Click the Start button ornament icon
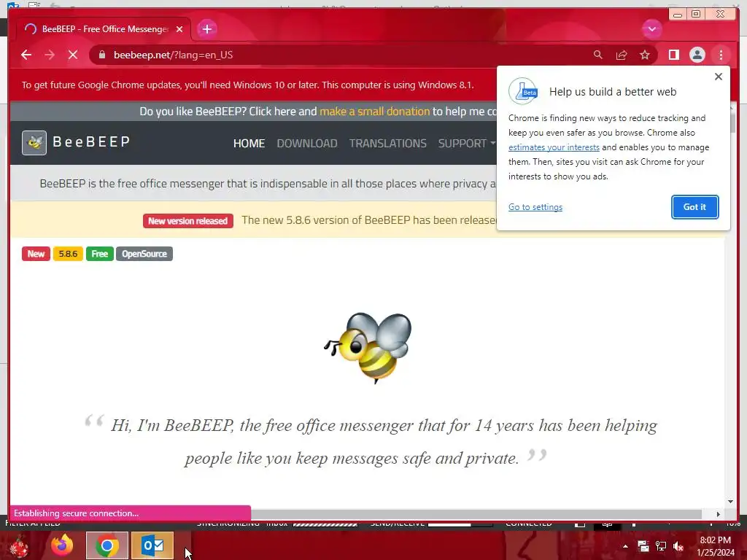The height and width of the screenshot is (560, 747). tap(19, 546)
